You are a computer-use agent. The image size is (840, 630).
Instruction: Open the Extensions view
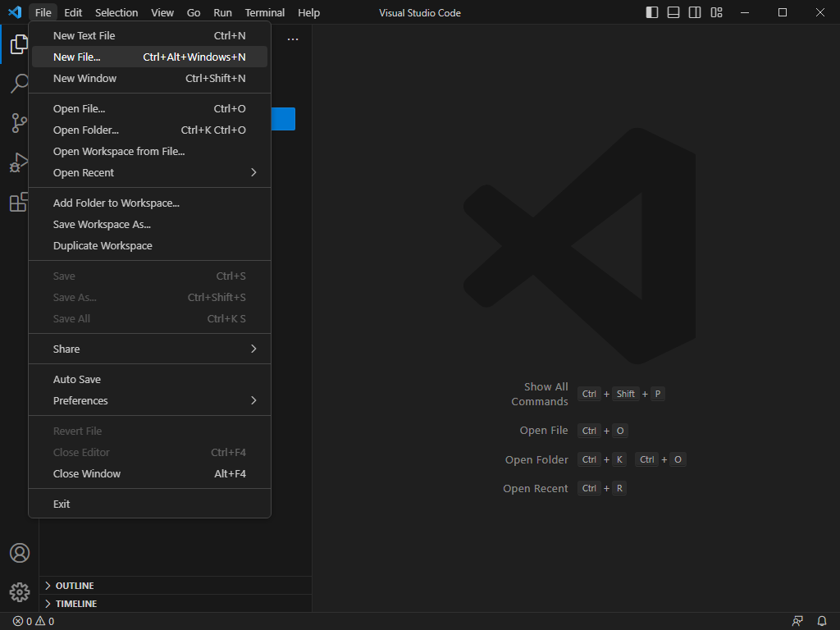pos(20,202)
